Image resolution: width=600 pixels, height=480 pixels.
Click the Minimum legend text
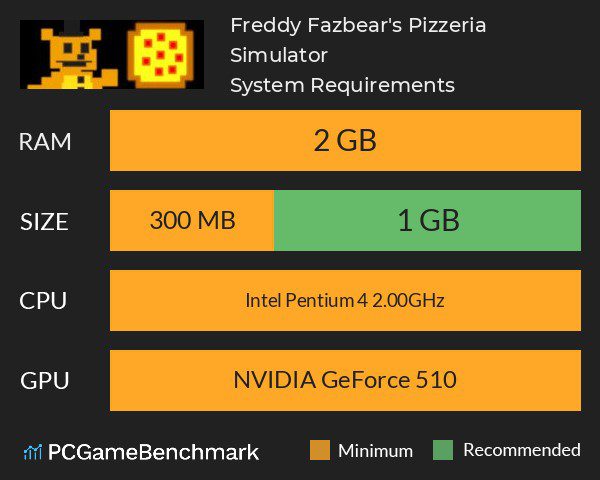coord(375,450)
